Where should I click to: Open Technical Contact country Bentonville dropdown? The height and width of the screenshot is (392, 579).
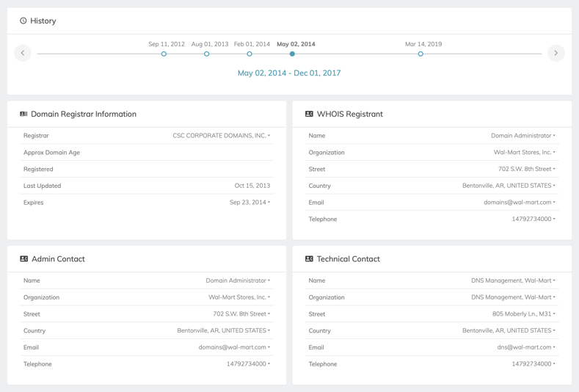[509, 330]
